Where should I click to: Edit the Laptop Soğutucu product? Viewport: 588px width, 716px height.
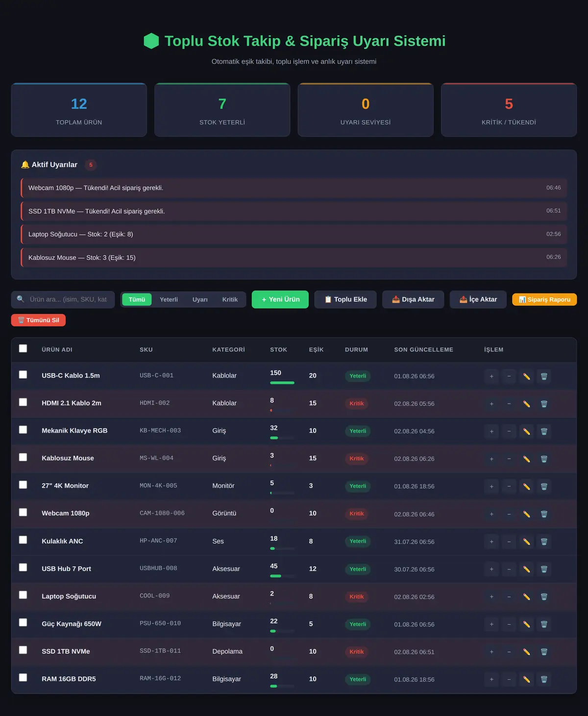pyautogui.click(x=526, y=597)
